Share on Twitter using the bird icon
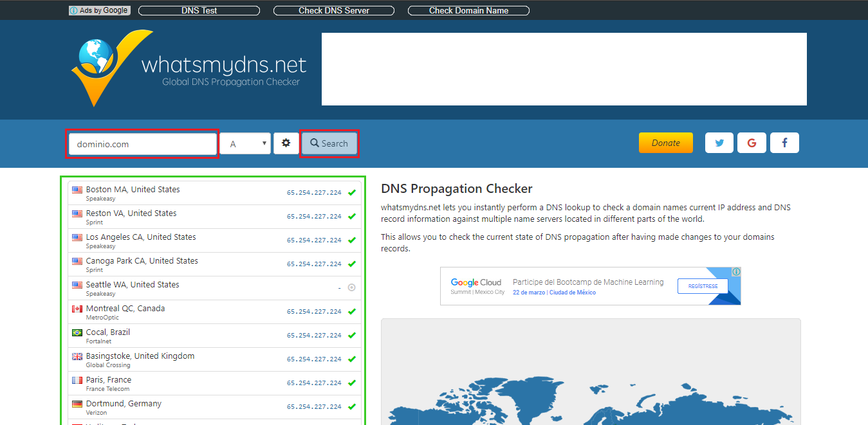868x425 pixels. pyautogui.click(x=719, y=143)
